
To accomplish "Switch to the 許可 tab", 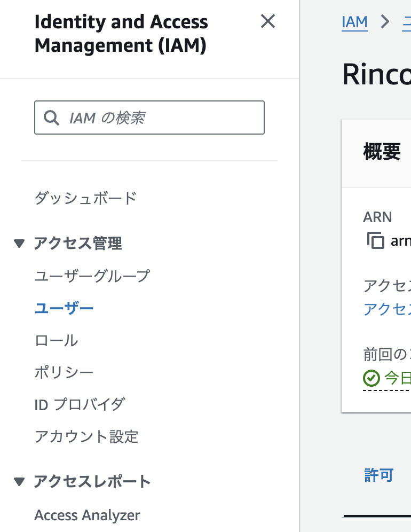I will coord(378,475).
